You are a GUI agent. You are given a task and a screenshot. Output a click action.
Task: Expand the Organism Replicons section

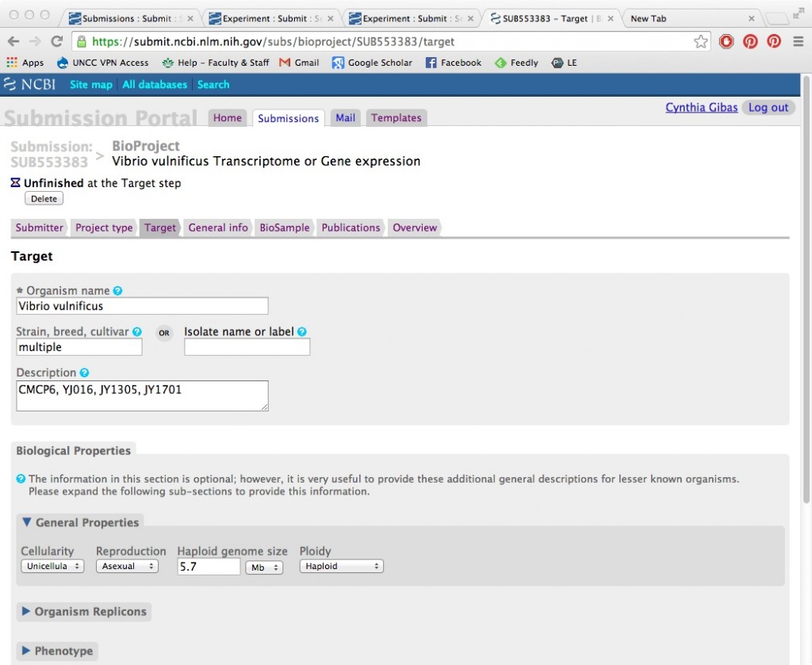(x=84, y=612)
